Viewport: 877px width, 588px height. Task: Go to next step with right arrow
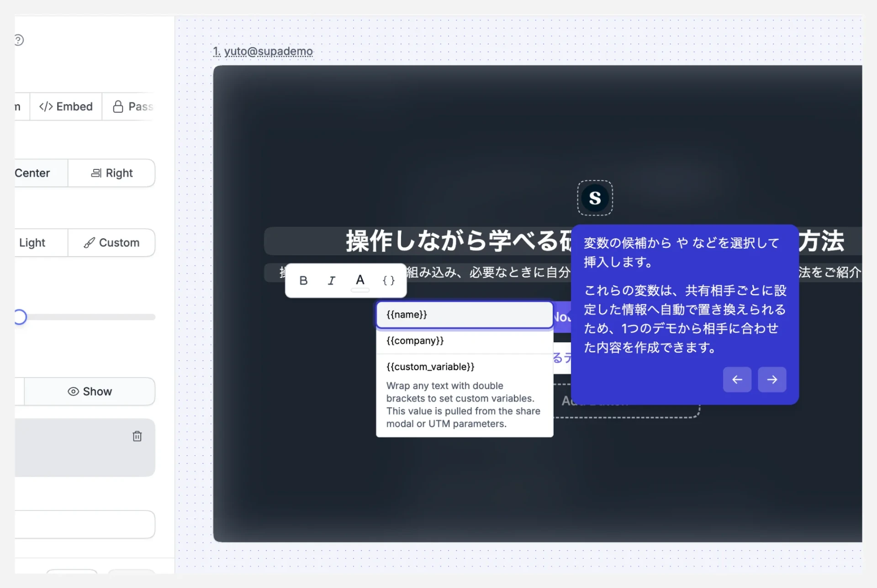point(772,379)
